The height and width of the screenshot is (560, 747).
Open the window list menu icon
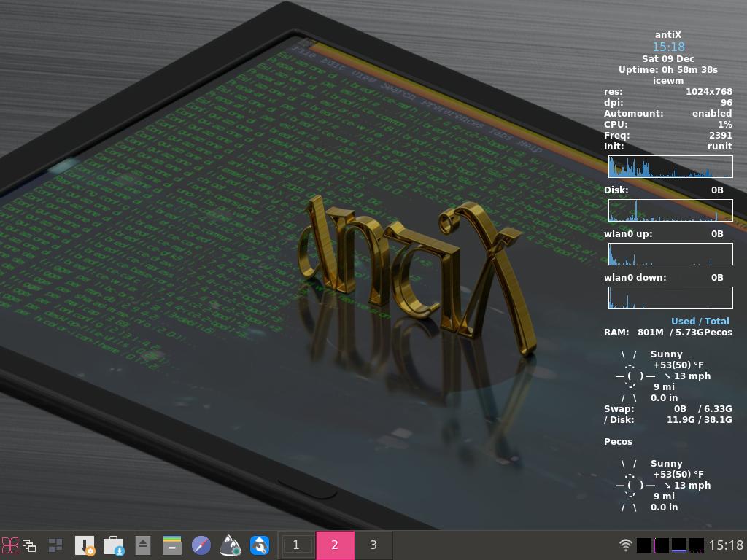tap(29, 545)
